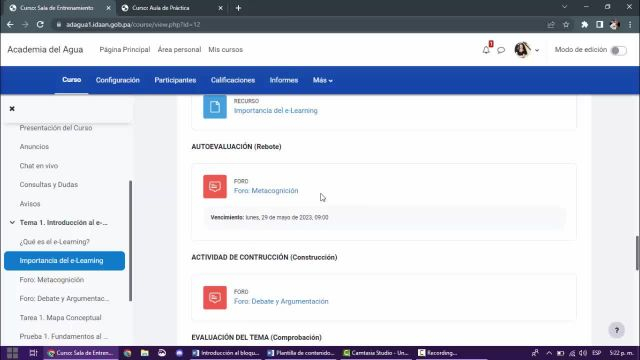640x360 pixels.
Task: Click the share page icon in address bar
Action: 551,24
